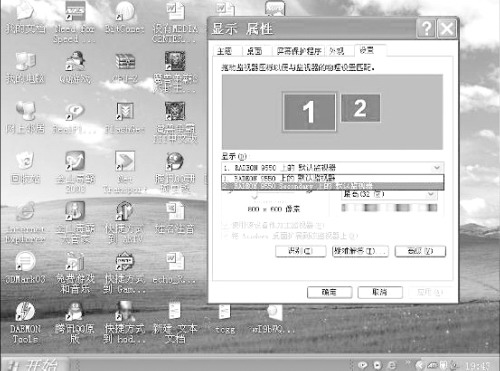The height and width of the screenshot is (371, 500).
Task: Open the 最高(32 位) color quality dropdown
Action: pos(389,194)
